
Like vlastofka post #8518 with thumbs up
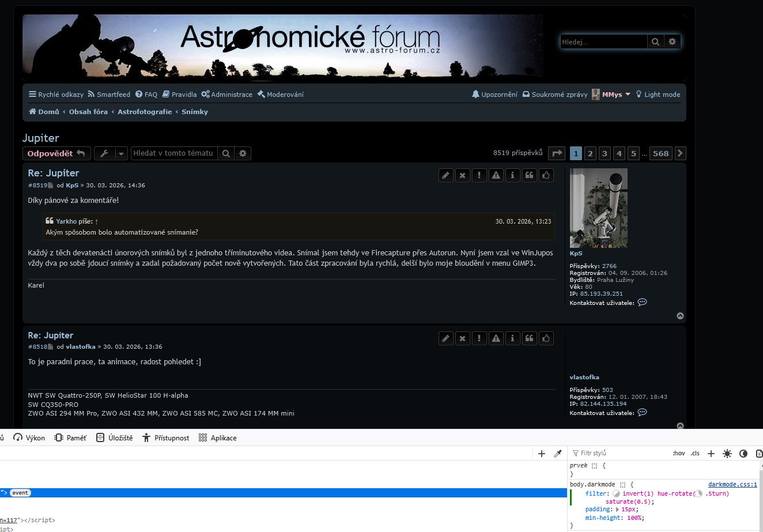pyautogui.click(x=546, y=338)
